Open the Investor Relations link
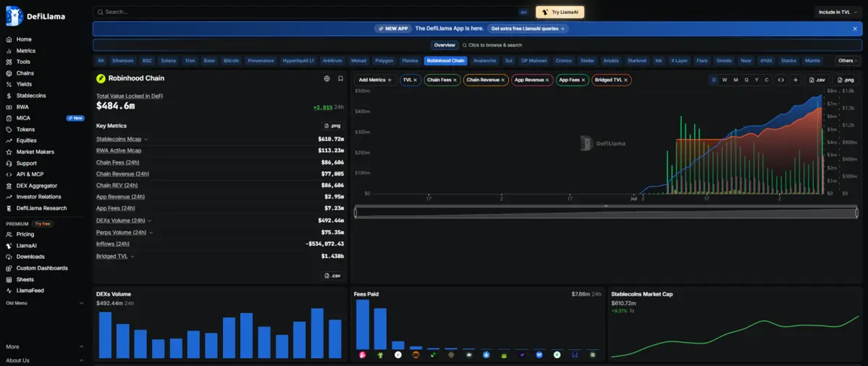The height and width of the screenshot is (366, 868). click(34, 197)
